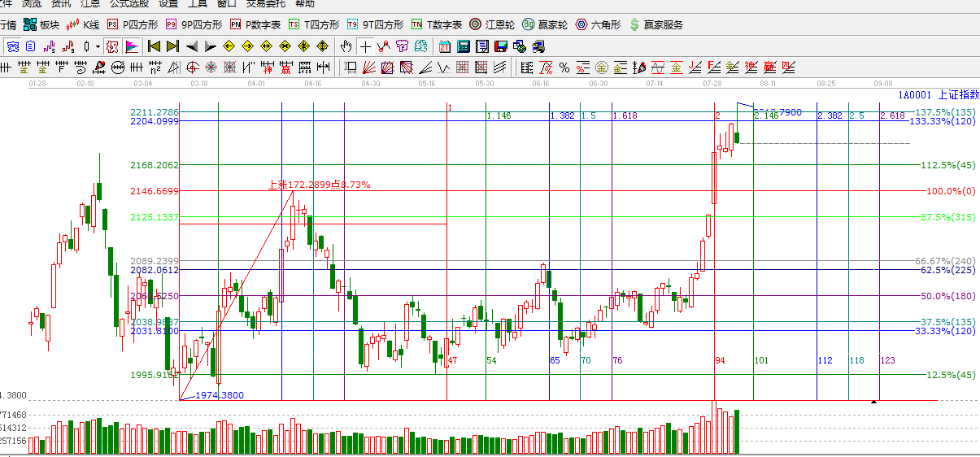Click the calculator icon in toolbar
The width and height of the screenshot is (980, 457).
[x=464, y=46]
